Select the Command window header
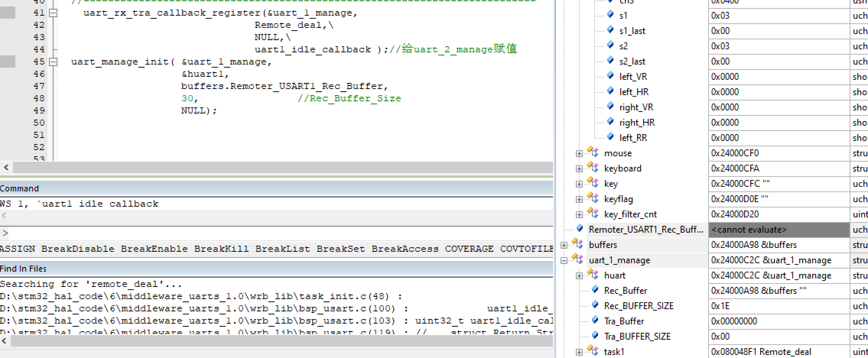 20,188
